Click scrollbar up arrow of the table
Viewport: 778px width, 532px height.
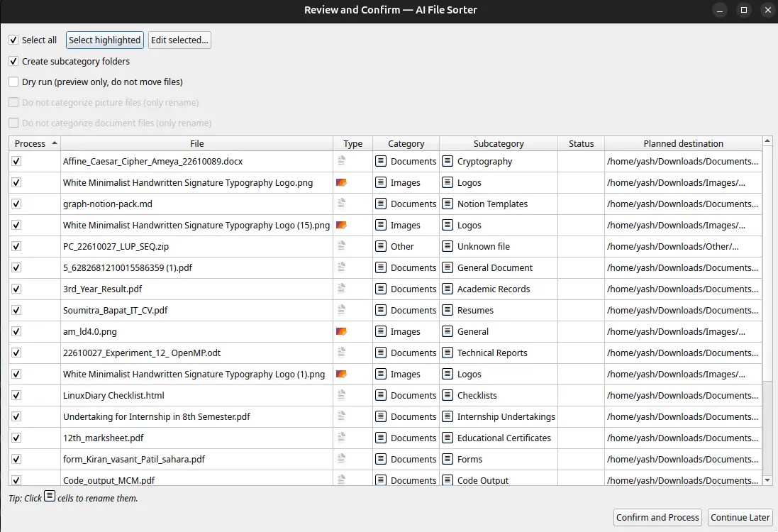767,141
